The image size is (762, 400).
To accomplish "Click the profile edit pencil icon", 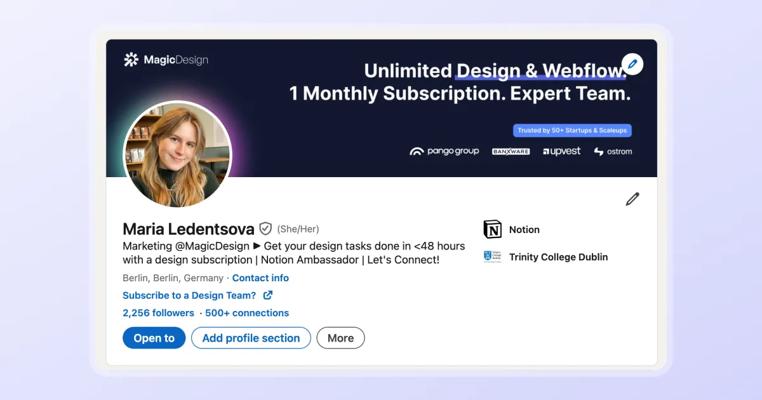I will click(632, 199).
